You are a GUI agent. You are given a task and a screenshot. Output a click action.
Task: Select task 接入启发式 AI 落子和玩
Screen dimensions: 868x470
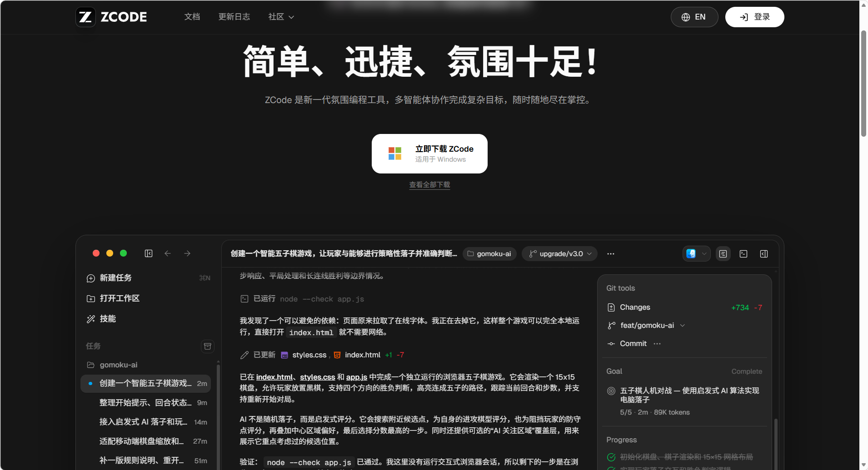[145, 422]
